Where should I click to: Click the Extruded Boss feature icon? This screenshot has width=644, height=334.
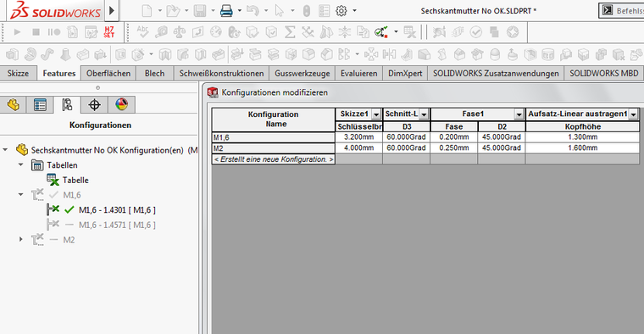12,54
